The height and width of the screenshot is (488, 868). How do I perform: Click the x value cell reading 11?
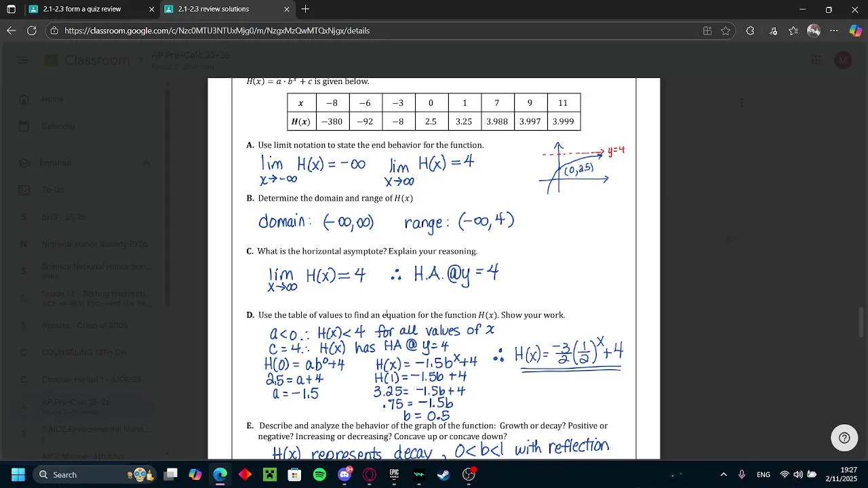(563, 103)
